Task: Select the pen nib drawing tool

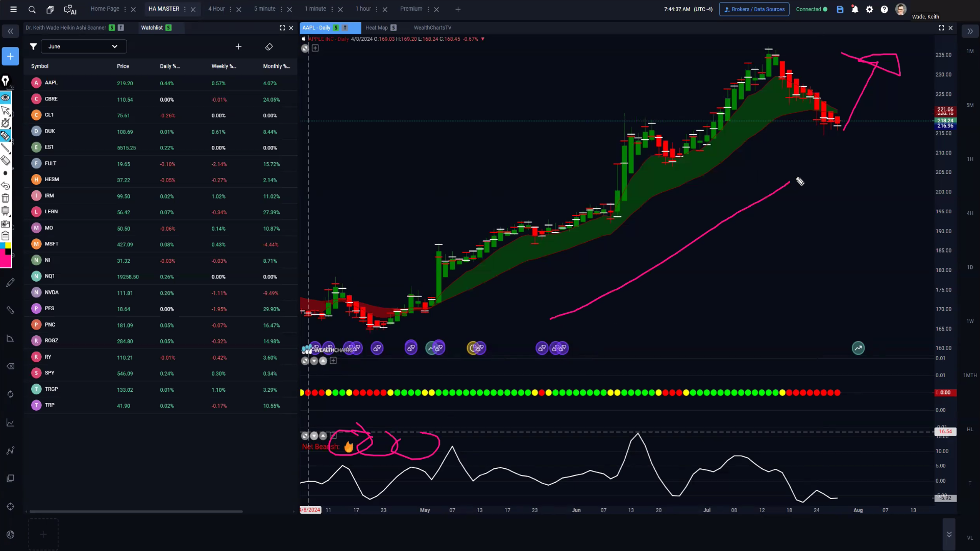Action: point(6,81)
